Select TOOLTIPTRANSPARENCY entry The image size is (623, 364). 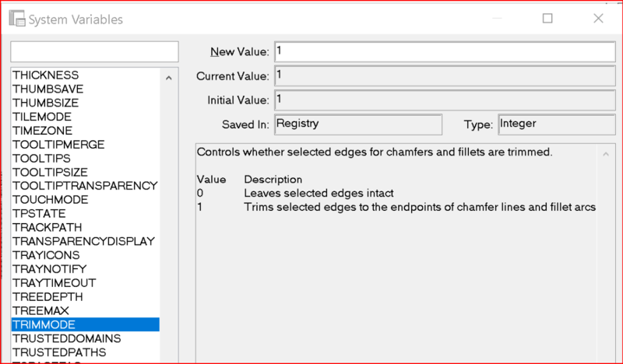point(84,186)
